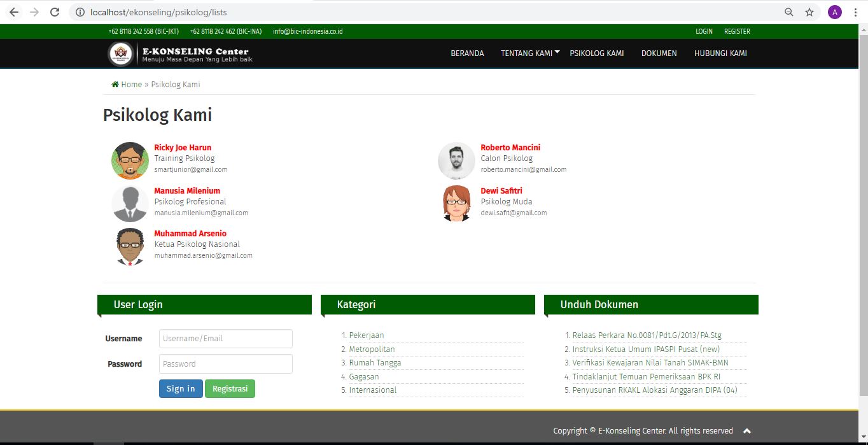Open Muhammad Arsenio's profile link
The width and height of the screenshot is (868, 445).
pyautogui.click(x=190, y=234)
